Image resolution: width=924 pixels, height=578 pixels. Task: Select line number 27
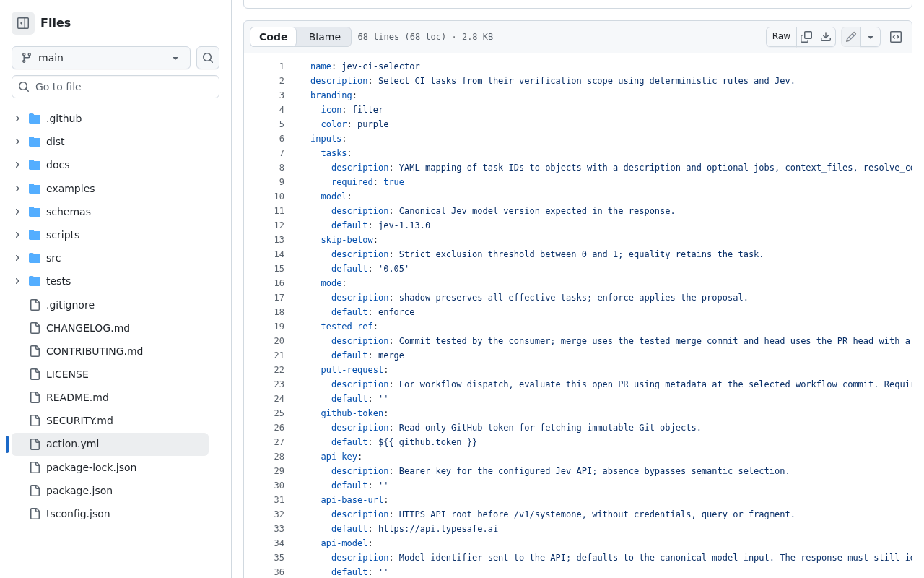[x=279, y=442]
